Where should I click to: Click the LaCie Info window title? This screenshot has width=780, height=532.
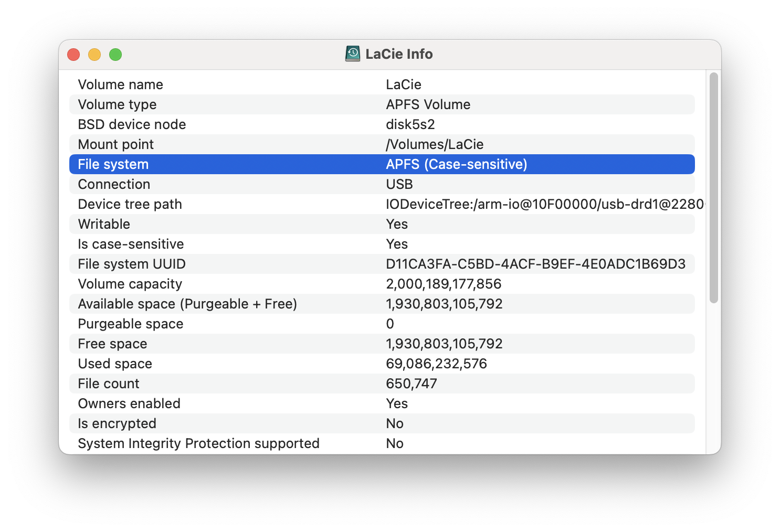[399, 54]
